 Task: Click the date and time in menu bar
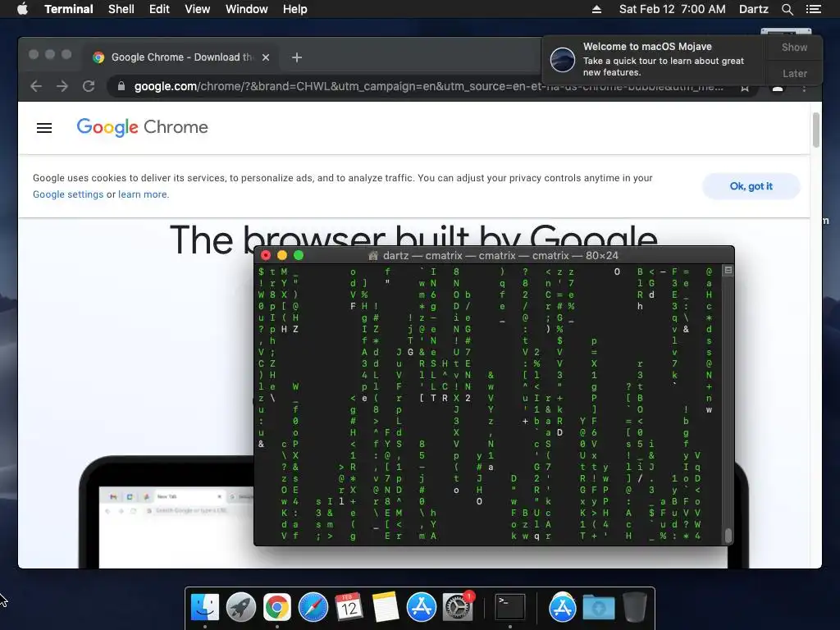(x=673, y=9)
